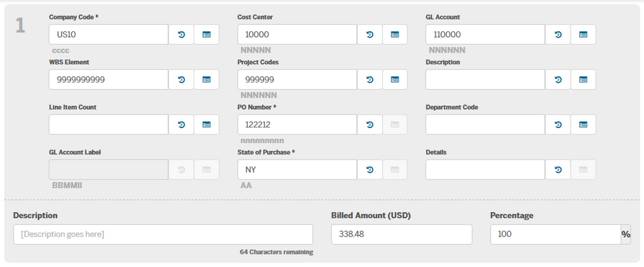Click the Billed Amount (USD) input field
Viewport: 644px width, 267px height.
(x=401, y=234)
